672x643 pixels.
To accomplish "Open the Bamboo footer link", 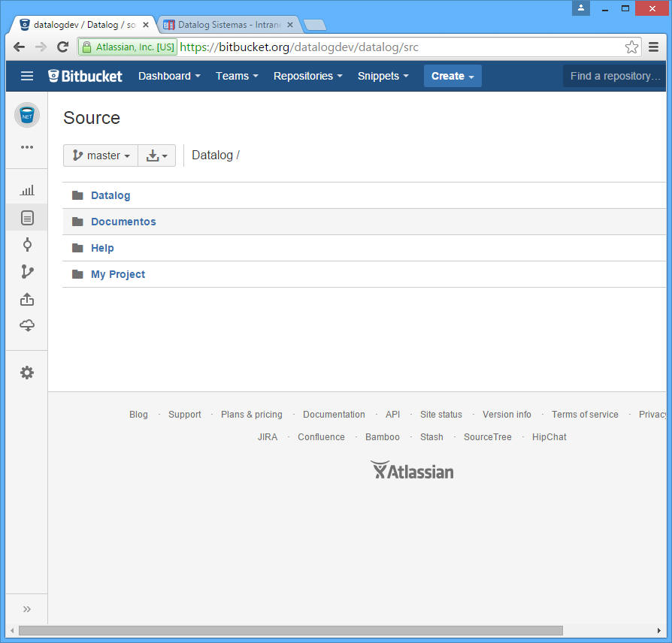I will coord(383,437).
